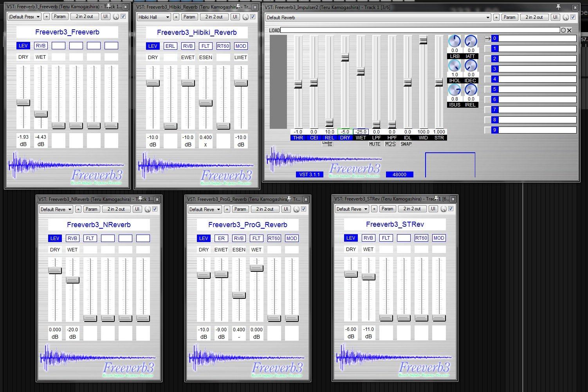588x392 pixels.
Task: Click the IATT knob in Impulser2
Action: (471, 41)
